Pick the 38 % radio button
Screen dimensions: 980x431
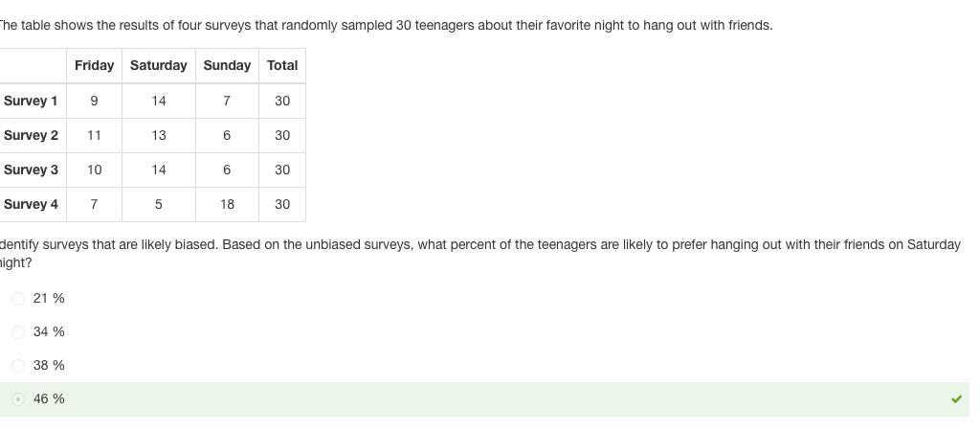[x=18, y=366]
